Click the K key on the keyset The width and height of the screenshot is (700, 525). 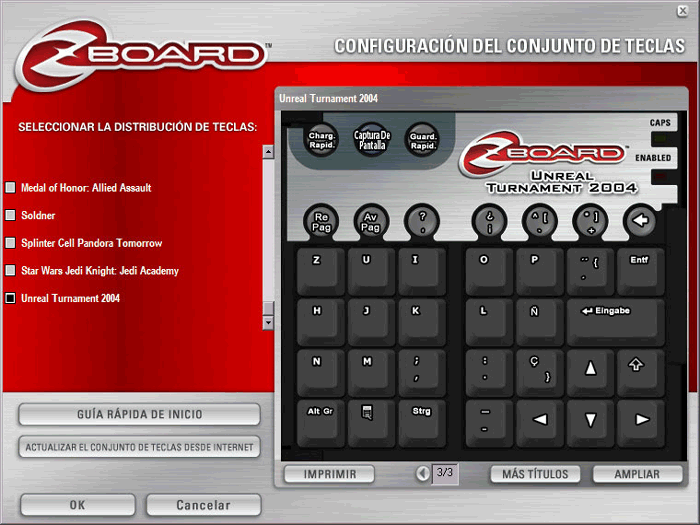click(x=421, y=322)
